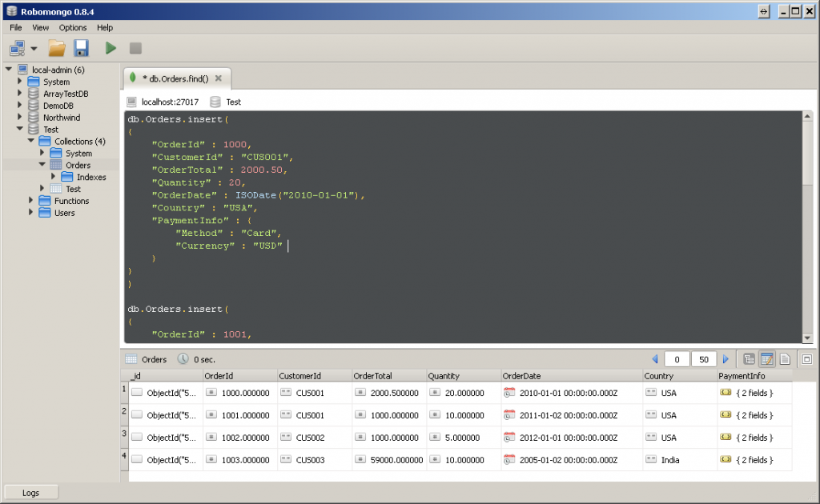The height and width of the screenshot is (504, 820).
Task: Open the connections dropdown arrow in the toolbar
Action: tap(34, 49)
